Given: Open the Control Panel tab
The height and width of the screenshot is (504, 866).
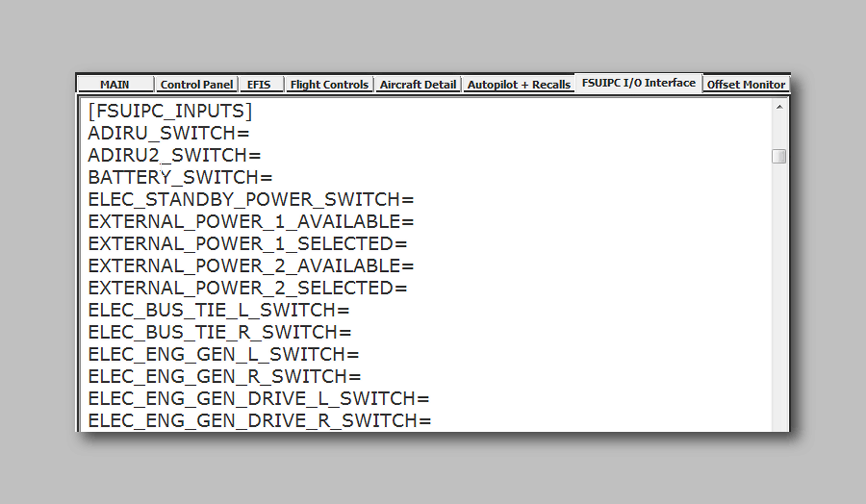Looking at the screenshot, I should (x=196, y=85).
